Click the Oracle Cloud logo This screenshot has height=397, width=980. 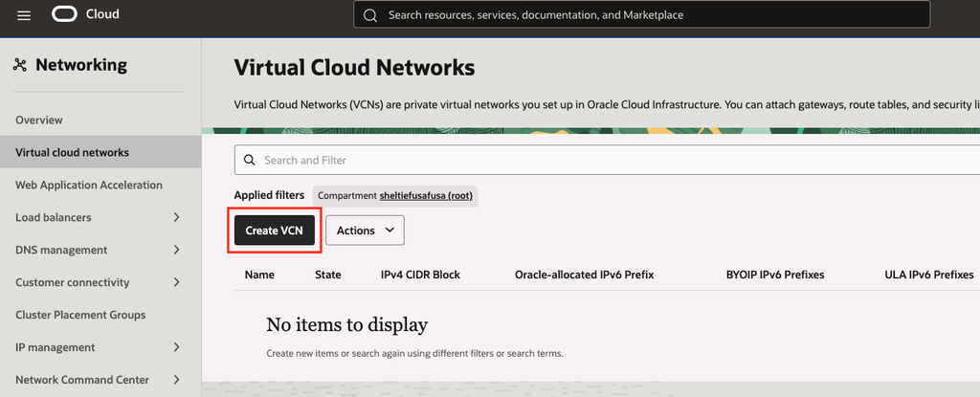[x=64, y=14]
